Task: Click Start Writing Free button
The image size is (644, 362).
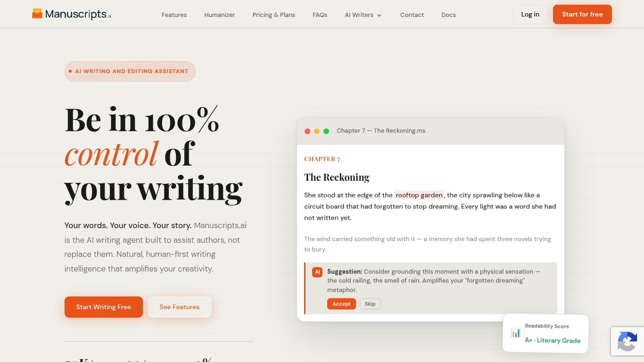Action: (x=104, y=307)
